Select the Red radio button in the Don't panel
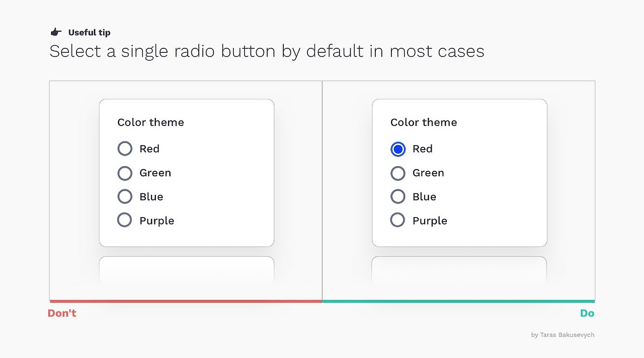The image size is (644, 358). click(125, 149)
